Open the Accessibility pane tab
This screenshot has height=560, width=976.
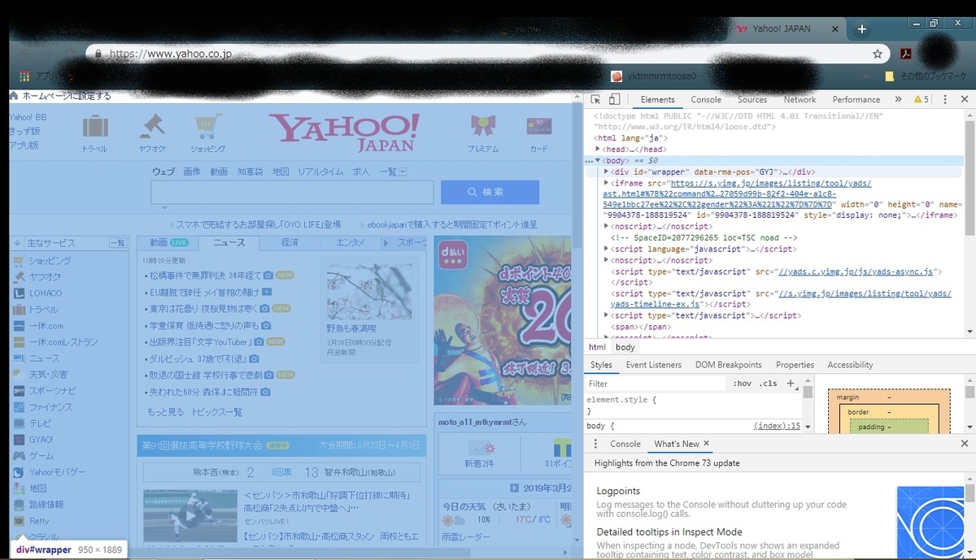click(850, 365)
